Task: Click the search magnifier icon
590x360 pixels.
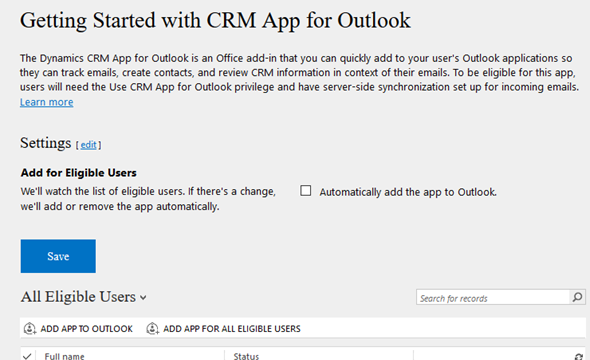Action: point(577,297)
